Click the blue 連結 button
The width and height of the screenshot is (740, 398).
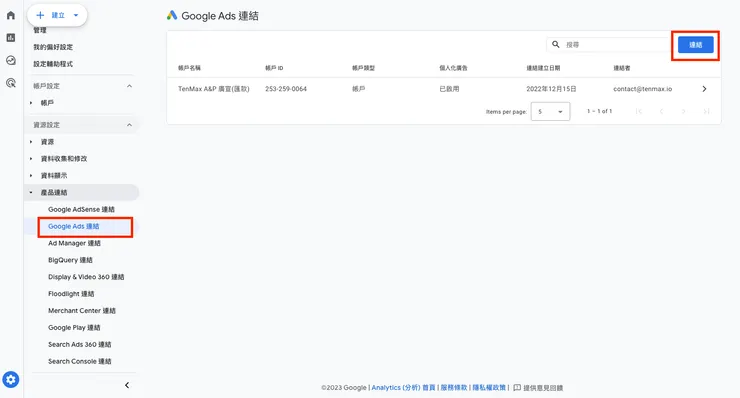[696, 45]
